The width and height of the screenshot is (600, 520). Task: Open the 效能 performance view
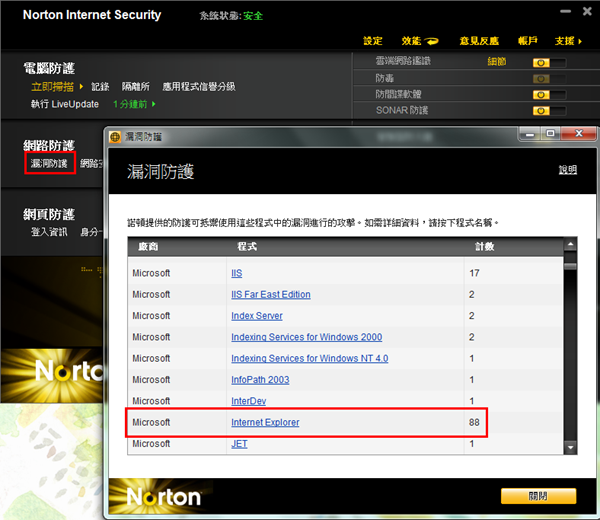tap(411, 41)
